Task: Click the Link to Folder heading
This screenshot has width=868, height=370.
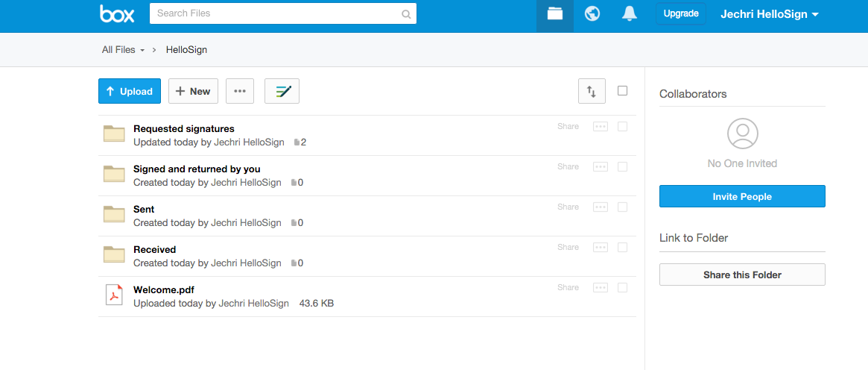Action: point(694,238)
